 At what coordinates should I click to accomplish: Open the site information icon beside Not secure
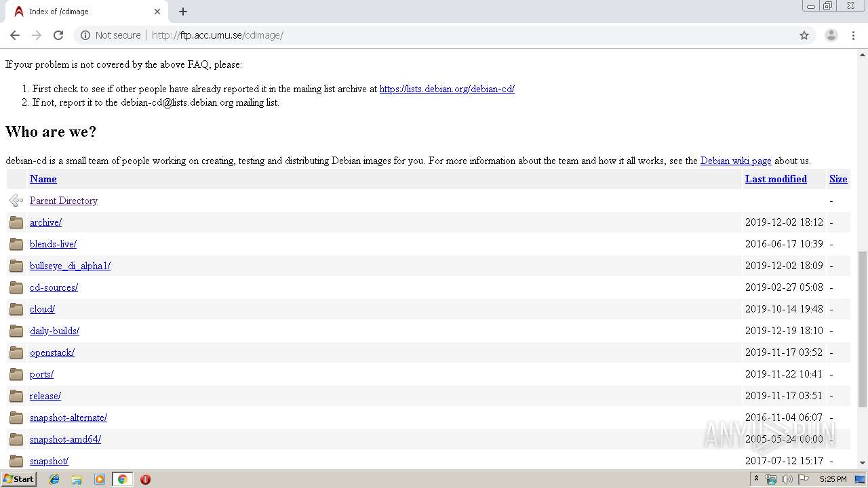pyautogui.click(x=85, y=35)
